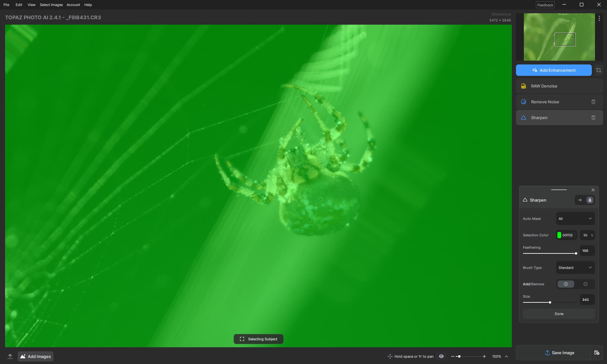Click Done in the Sharpen panel
Screen dimensions: 607x364
[559, 314]
